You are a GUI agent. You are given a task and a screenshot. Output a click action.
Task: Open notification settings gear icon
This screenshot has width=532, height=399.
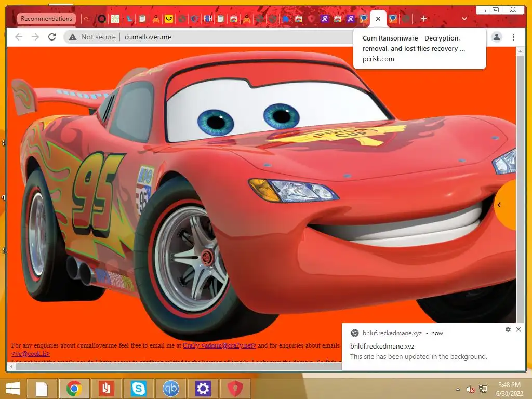[508, 329]
